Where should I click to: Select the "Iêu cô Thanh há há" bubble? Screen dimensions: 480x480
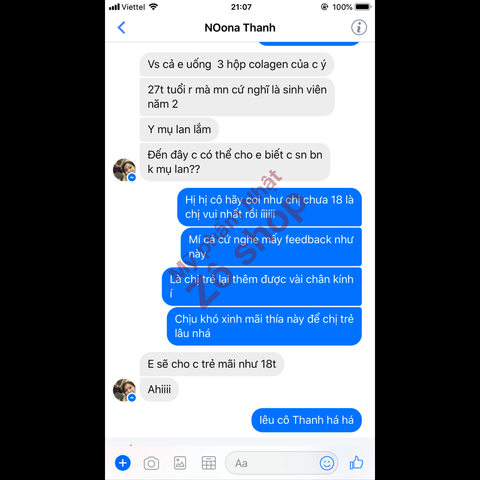pyautogui.click(x=306, y=420)
